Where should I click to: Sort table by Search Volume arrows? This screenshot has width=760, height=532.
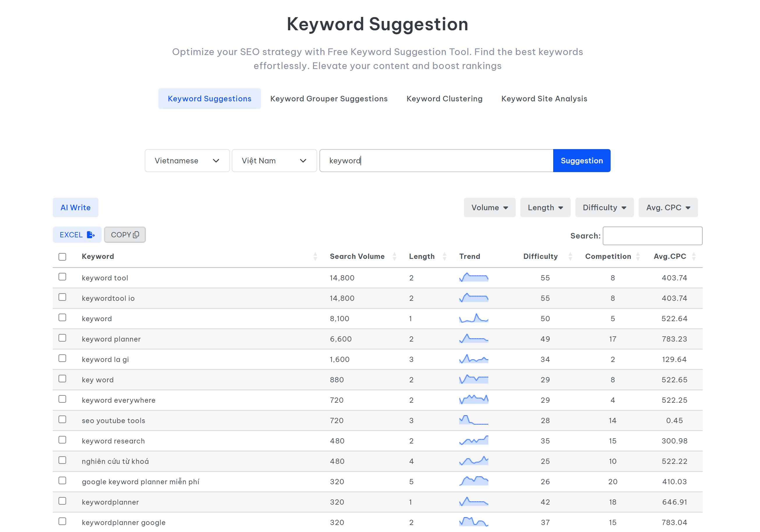[x=394, y=256]
